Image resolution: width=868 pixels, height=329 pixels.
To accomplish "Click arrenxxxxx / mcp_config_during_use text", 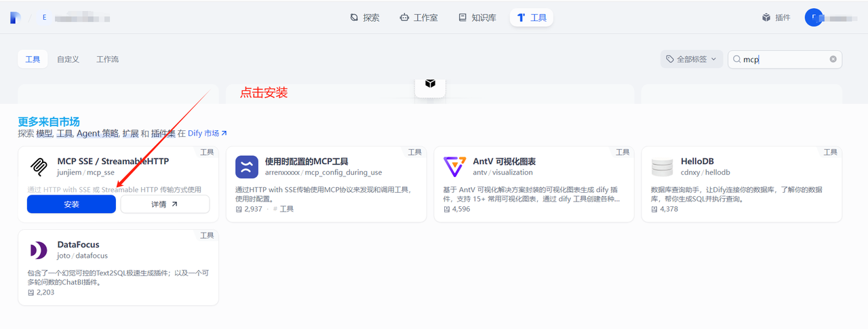I will 323,172.
